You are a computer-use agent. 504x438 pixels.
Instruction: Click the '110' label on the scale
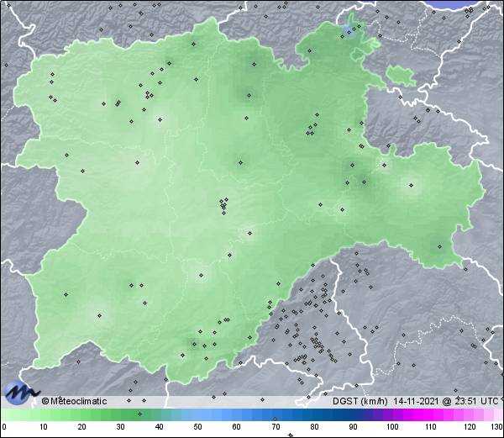pyautogui.click(x=431, y=427)
